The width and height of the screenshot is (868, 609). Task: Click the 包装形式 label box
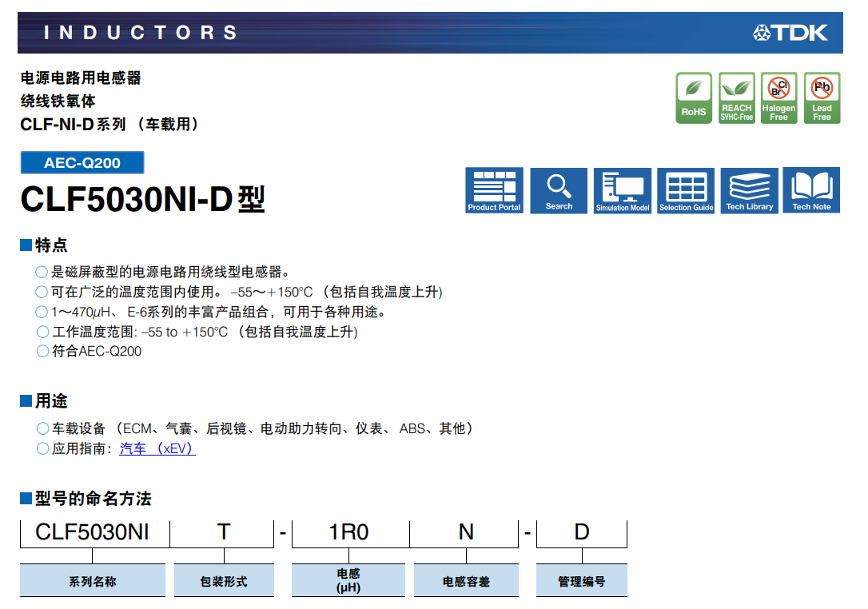coord(224,581)
